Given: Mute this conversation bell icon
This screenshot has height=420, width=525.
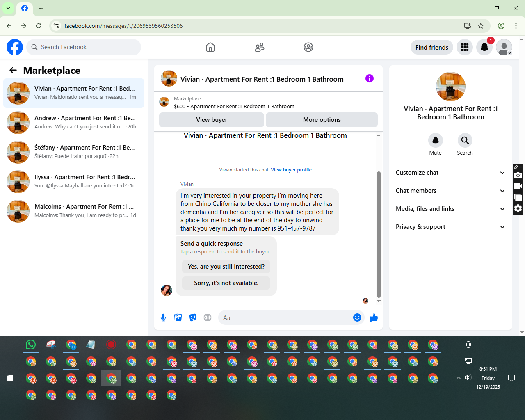Looking at the screenshot, I should click(436, 140).
